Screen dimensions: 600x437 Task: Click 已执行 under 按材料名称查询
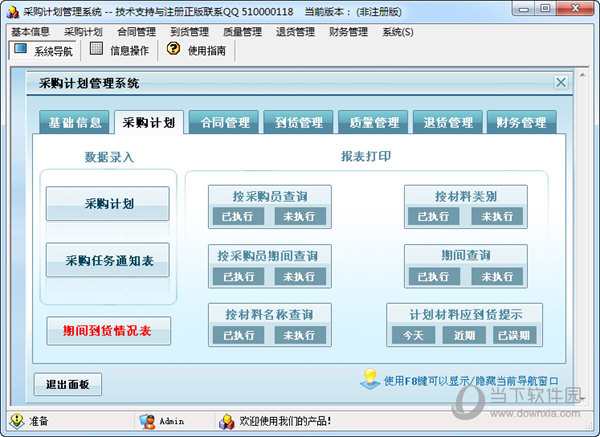tap(238, 335)
